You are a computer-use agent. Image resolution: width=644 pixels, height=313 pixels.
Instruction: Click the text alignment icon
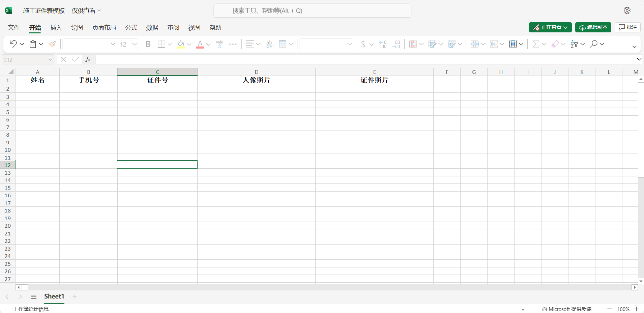coord(250,44)
